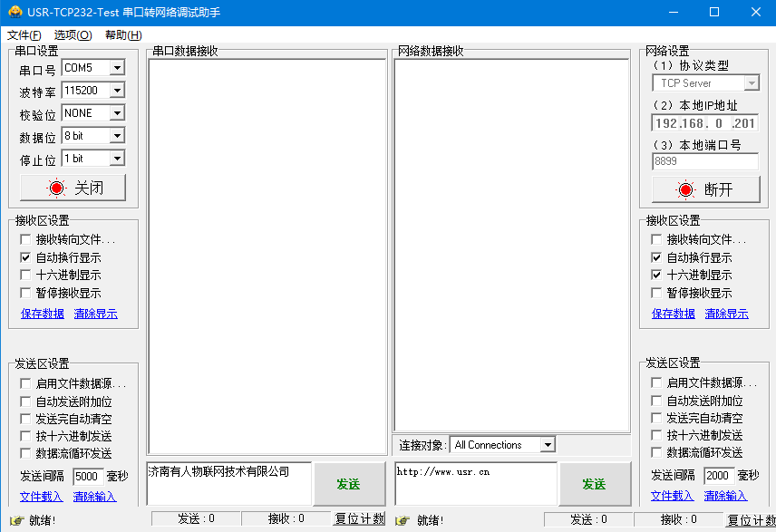Click the right status bar hand icon

[x=403, y=520]
